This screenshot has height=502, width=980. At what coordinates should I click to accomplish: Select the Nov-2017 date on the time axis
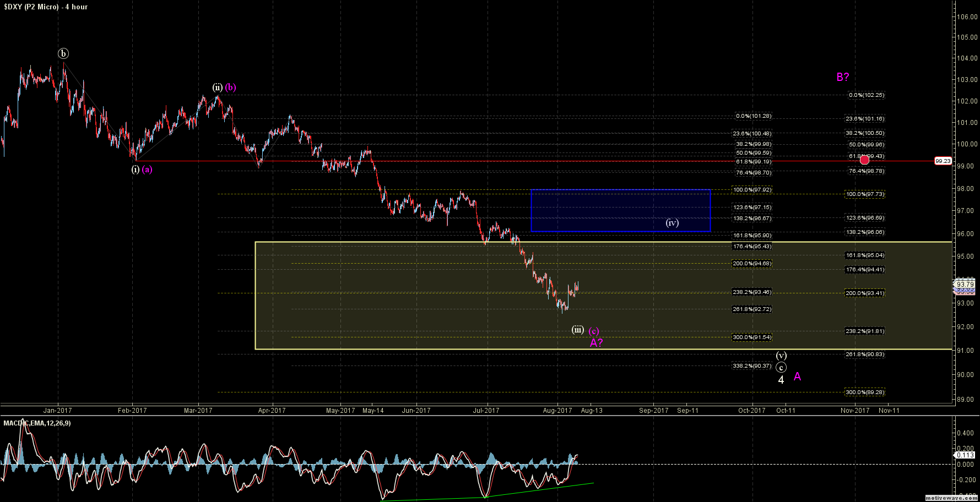click(855, 411)
